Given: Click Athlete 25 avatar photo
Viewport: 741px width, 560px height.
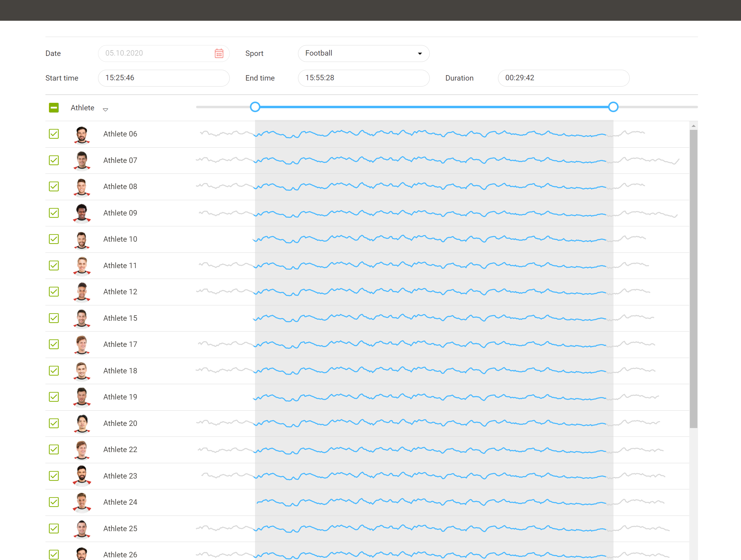Looking at the screenshot, I should click(x=82, y=529).
